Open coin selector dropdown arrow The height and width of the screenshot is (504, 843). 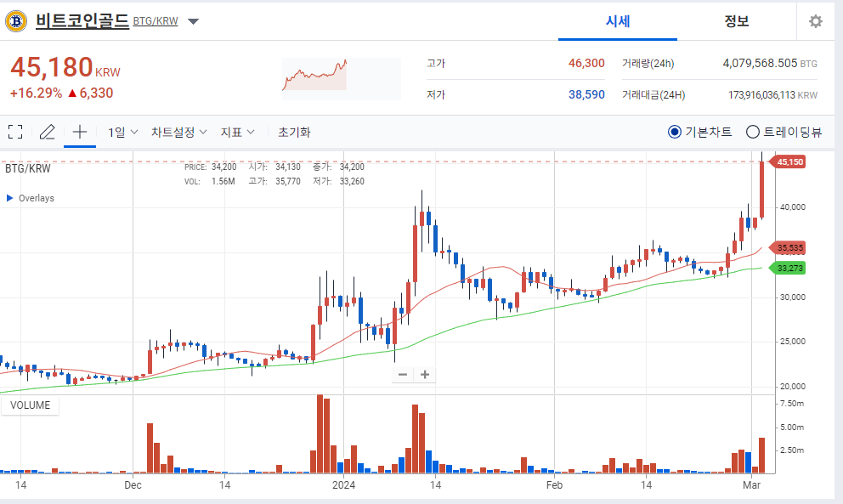(x=193, y=21)
